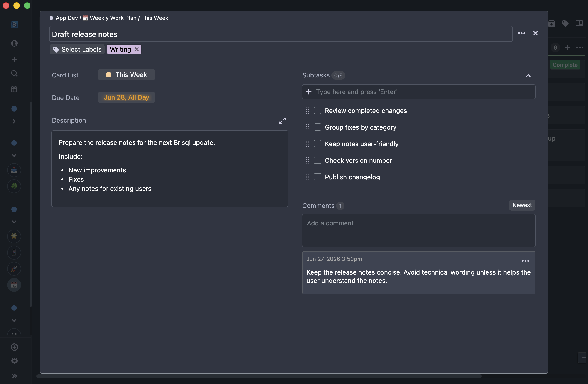
Task: Collapse the sidebar group above the M board icon
Action: click(x=14, y=320)
